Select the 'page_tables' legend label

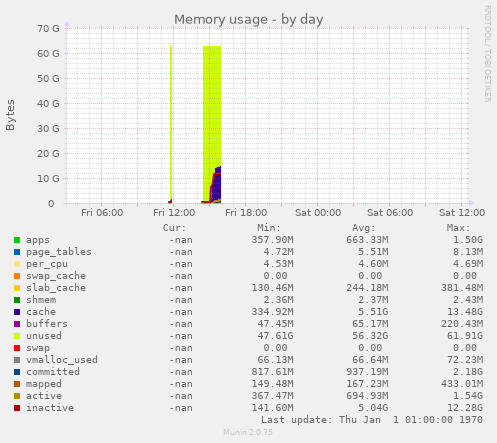59,252
